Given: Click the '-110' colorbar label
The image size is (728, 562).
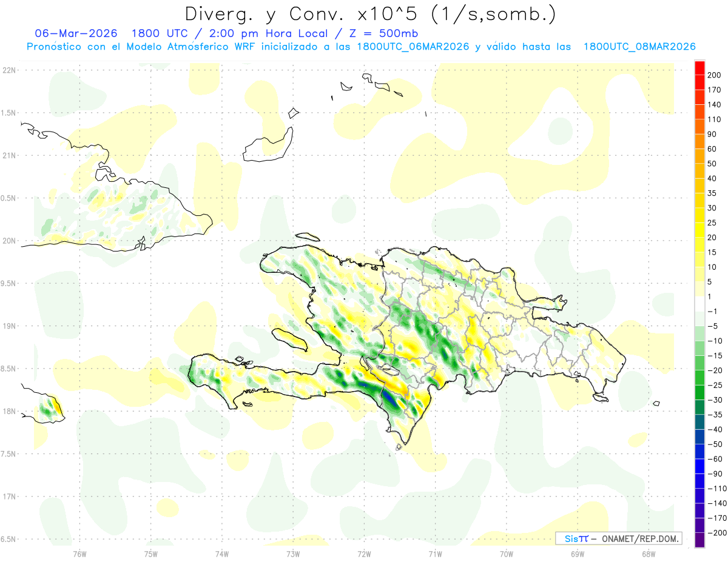Looking at the screenshot, I should (718, 489).
